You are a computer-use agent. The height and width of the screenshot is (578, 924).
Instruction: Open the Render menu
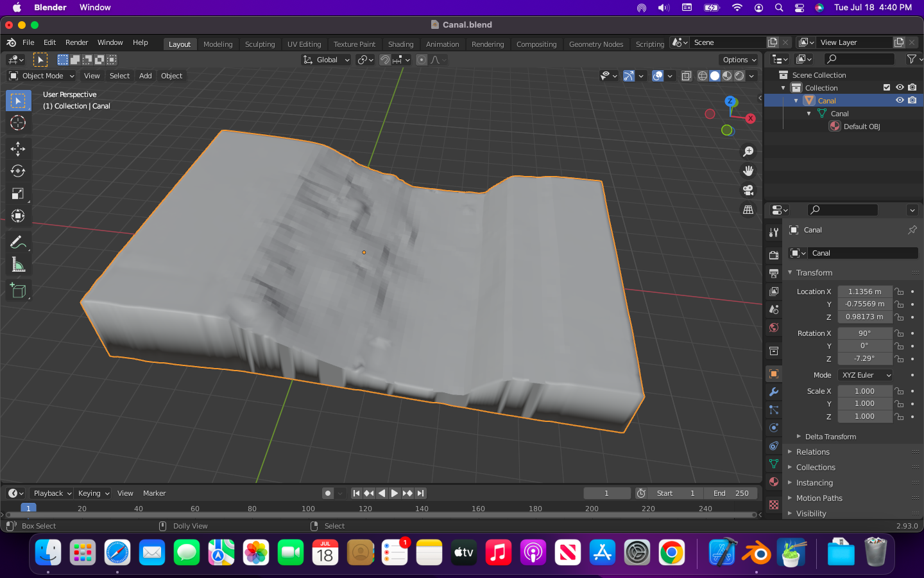[76, 42]
